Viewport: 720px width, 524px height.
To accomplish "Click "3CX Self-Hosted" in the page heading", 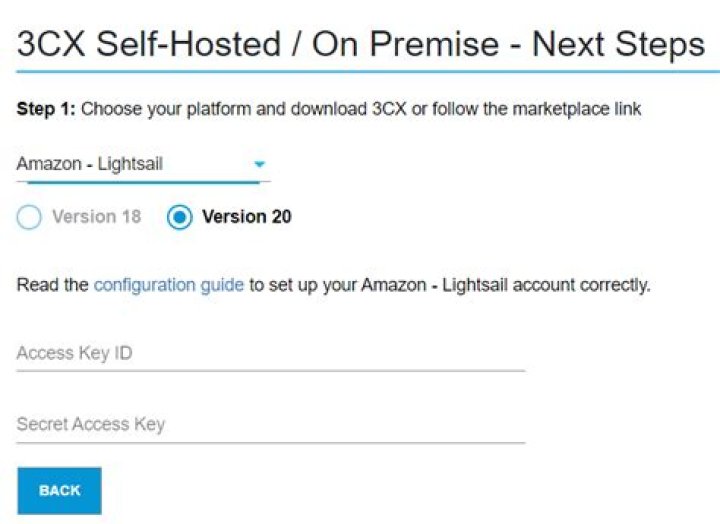I will (x=149, y=45).
